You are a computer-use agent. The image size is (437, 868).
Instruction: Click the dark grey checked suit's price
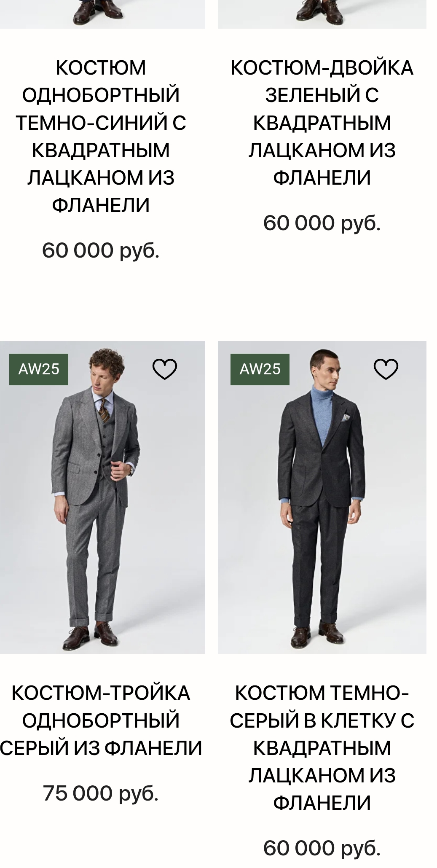pyautogui.click(x=322, y=848)
